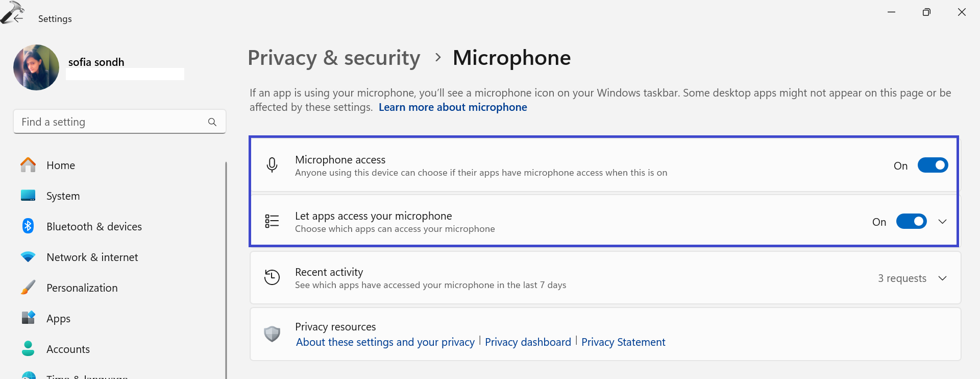
Task: Open Learn more about microphone link
Action: pyautogui.click(x=453, y=107)
